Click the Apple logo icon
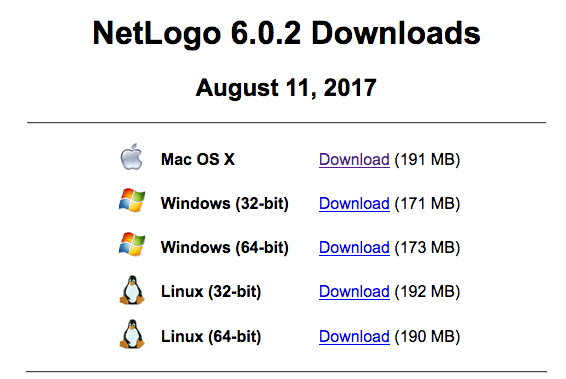Viewport: 566px width, 379px height. 131,157
